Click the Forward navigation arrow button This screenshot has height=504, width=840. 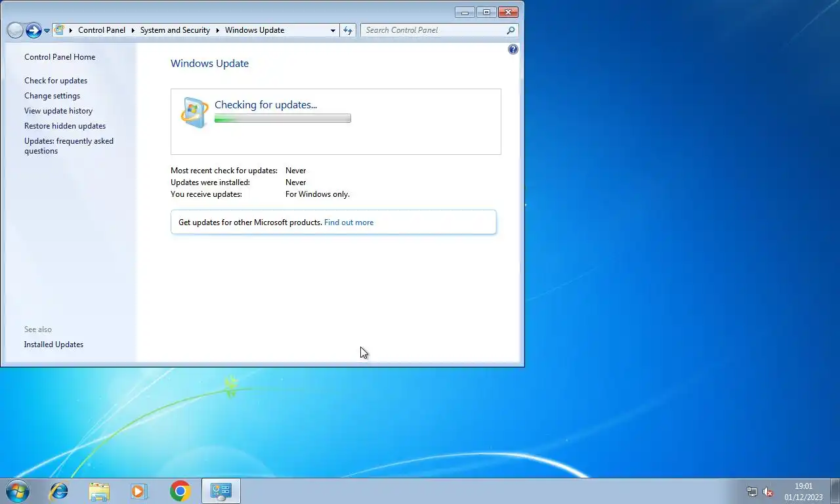pos(33,30)
